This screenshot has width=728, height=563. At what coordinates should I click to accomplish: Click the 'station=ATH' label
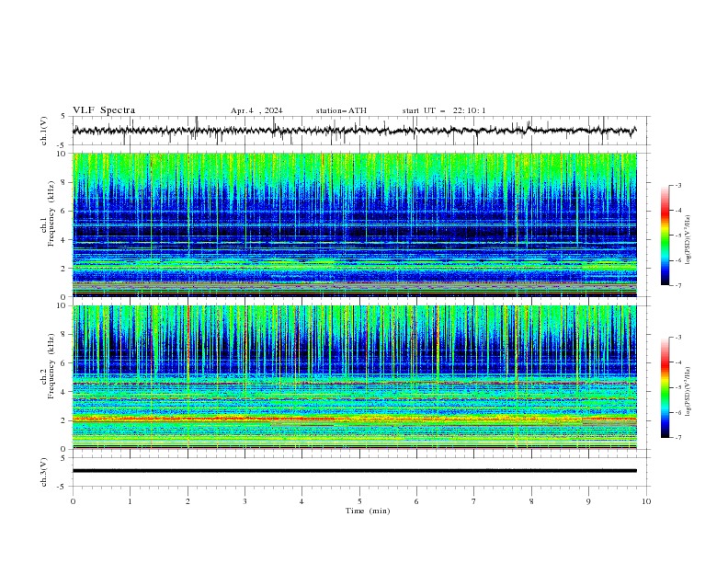pos(341,110)
